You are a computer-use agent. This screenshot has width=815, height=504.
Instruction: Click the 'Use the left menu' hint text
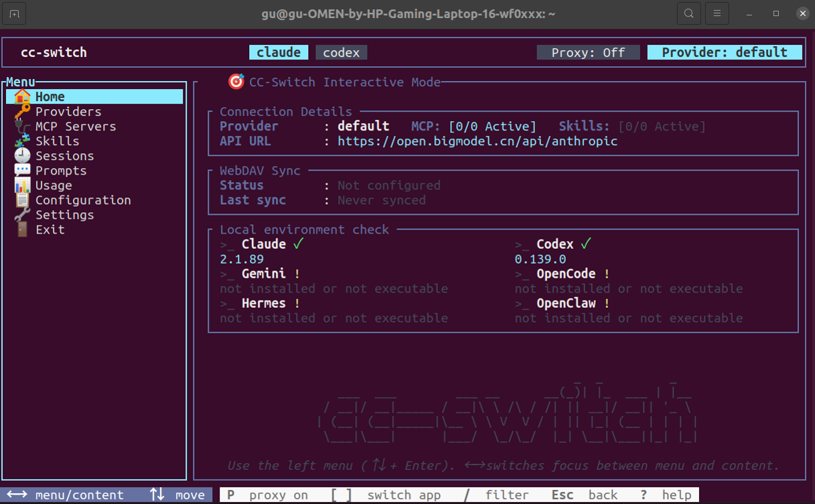504,465
